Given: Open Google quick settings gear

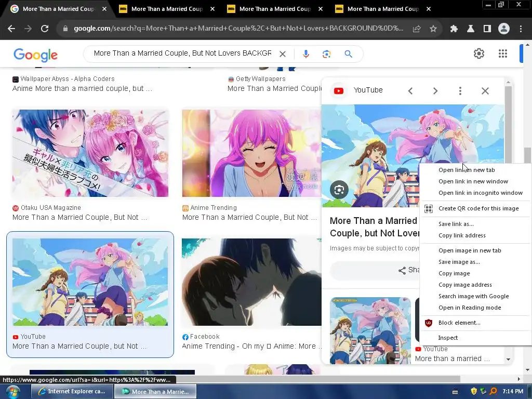Looking at the screenshot, I should point(478,54).
